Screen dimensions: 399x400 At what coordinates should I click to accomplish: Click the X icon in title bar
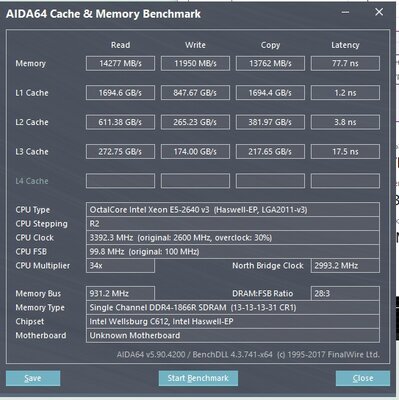pyautogui.click(x=379, y=12)
